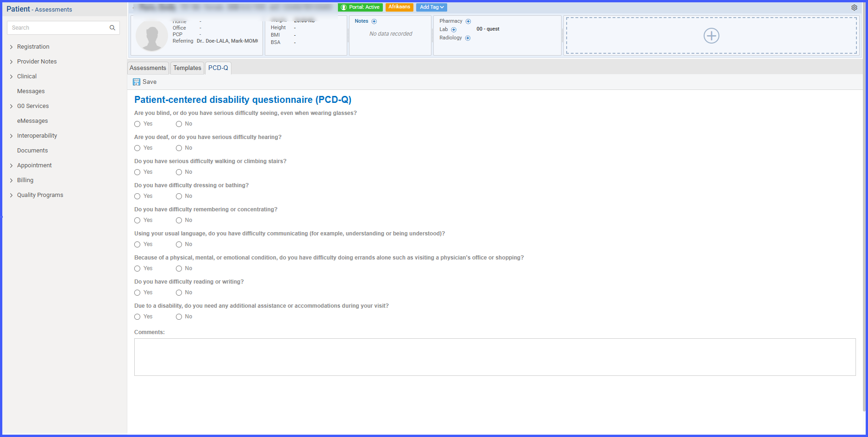Switch to the Templates tab

click(x=187, y=68)
